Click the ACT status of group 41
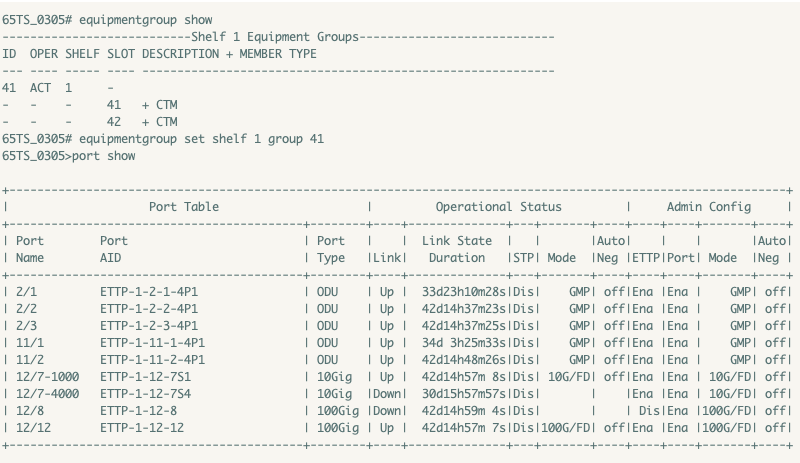The height and width of the screenshot is (463, 800). (x=40, y=88)
